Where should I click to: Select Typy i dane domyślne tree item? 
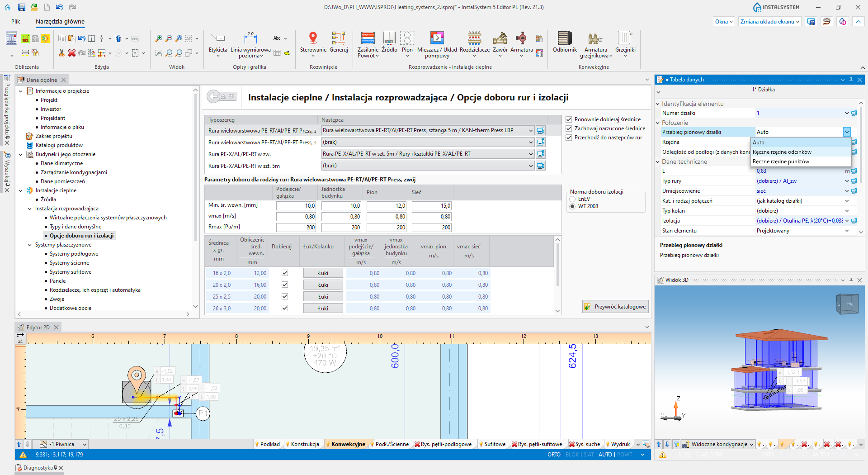75,227
